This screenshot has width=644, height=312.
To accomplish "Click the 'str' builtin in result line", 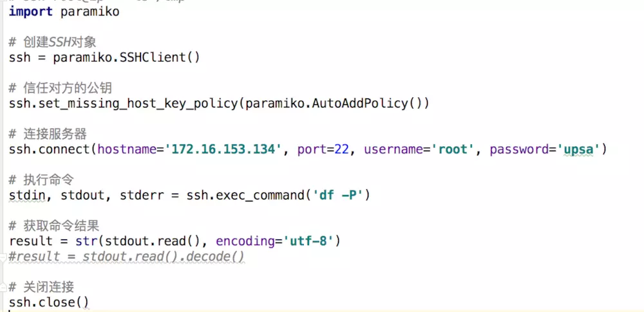I will pos(86,241).
